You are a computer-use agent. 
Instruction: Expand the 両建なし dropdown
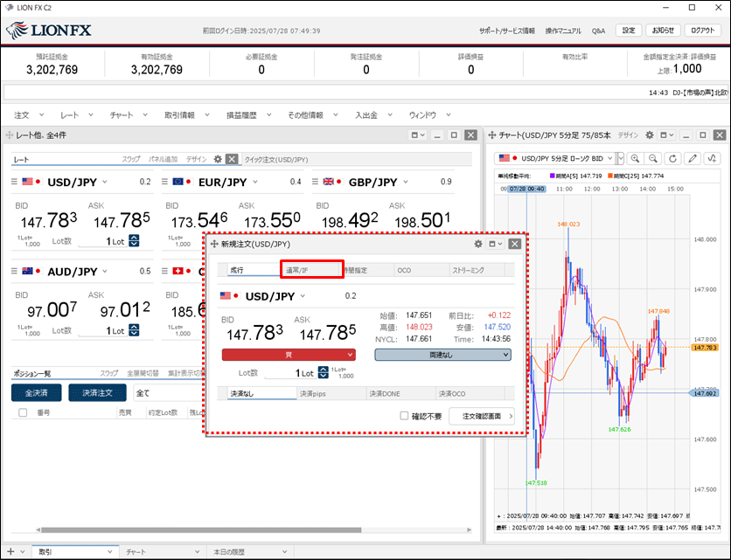442,355
